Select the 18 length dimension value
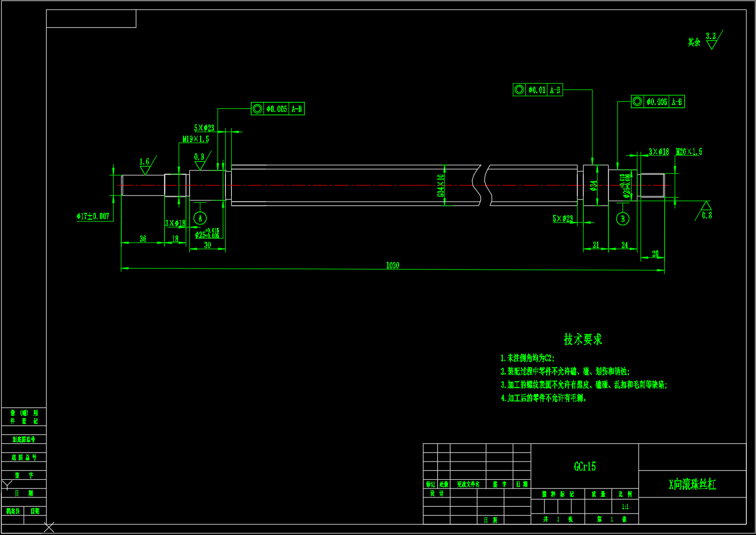756x535 pixels. [175, 239]
